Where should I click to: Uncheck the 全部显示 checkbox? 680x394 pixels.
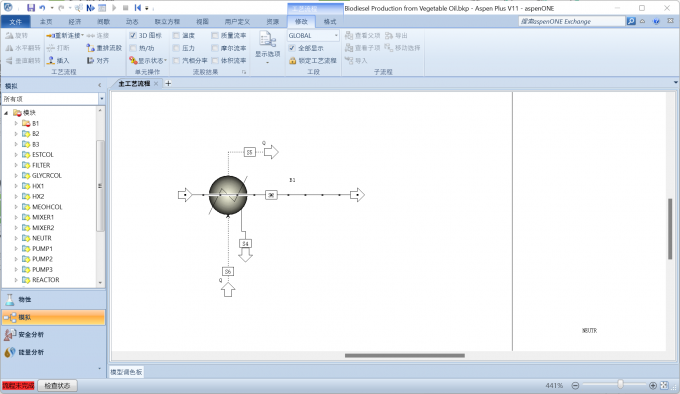click(x=292, y=48)
